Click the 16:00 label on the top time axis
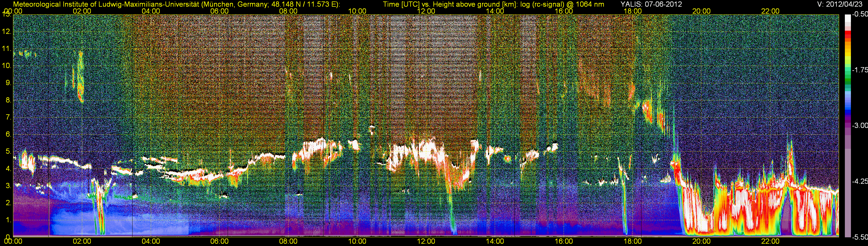 (x=564, y=11)
